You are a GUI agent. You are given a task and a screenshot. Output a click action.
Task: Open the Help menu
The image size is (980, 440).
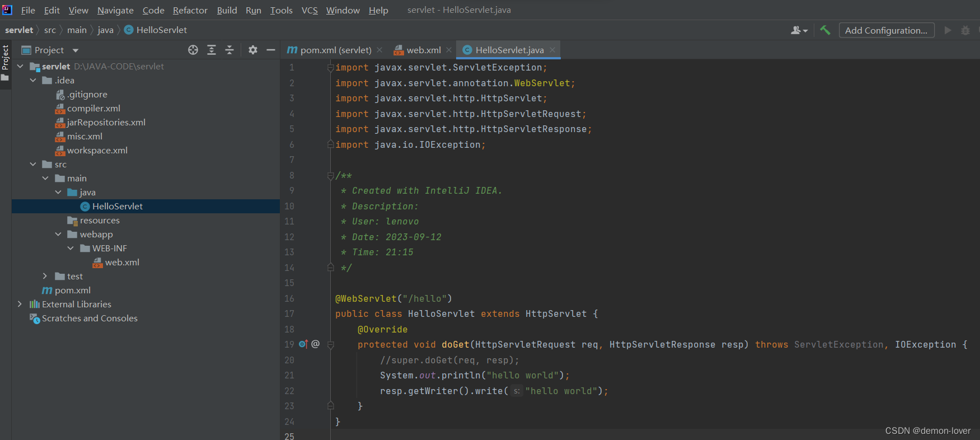(x=378, y=10)
